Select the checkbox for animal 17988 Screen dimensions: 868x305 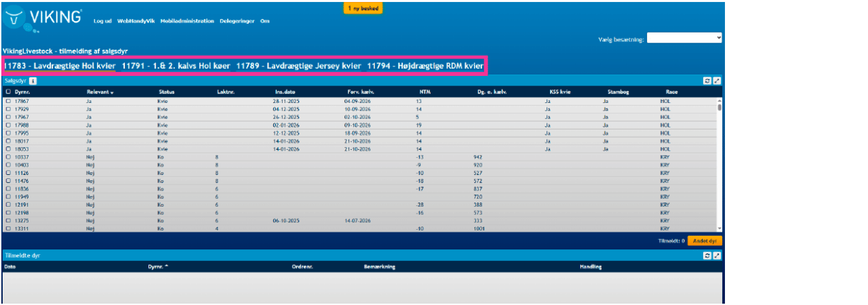[8, 125]
